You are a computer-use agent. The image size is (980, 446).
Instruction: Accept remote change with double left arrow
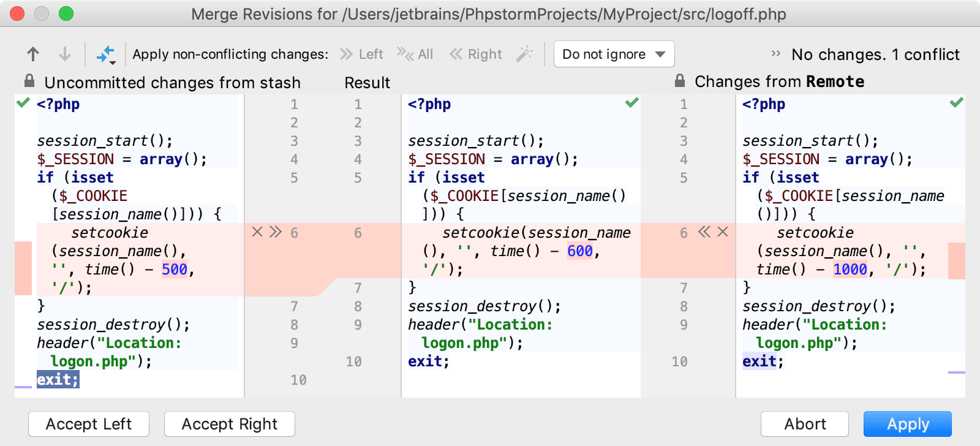pos(704,232)
